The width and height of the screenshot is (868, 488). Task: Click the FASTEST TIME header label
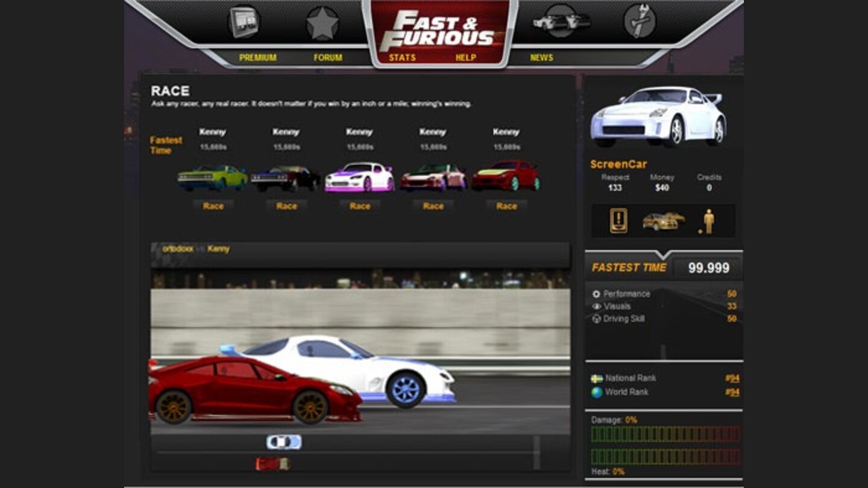point(629,267)
